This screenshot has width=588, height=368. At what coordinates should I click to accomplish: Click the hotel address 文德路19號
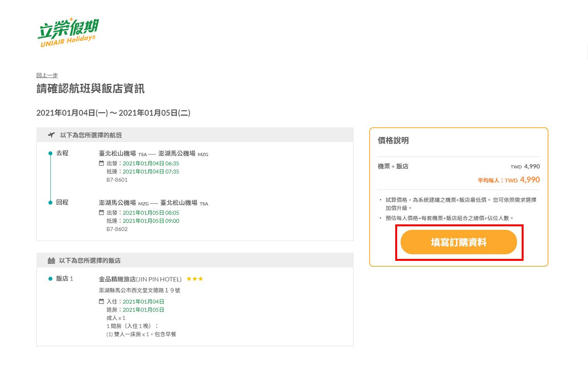click(140, 290)
